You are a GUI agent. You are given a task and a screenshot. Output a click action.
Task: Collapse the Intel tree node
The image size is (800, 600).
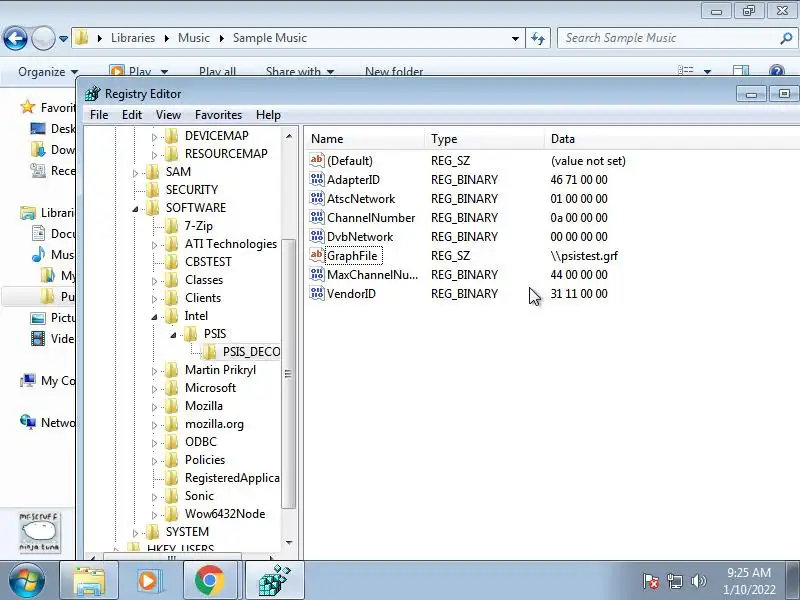point(154,317)
